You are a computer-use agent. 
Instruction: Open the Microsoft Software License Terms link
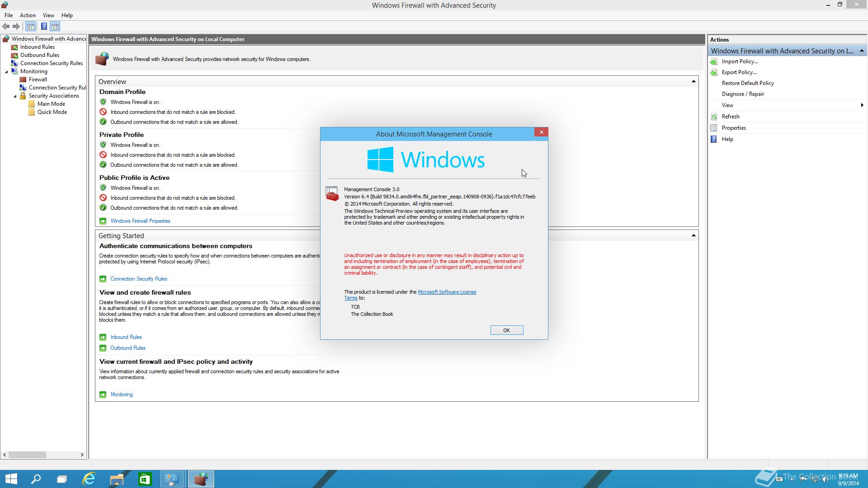click(447, 292)
